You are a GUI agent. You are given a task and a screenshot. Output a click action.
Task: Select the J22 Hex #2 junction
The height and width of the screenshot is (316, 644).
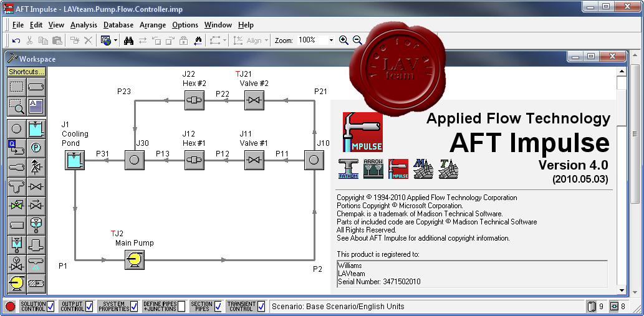click(195, 100)
